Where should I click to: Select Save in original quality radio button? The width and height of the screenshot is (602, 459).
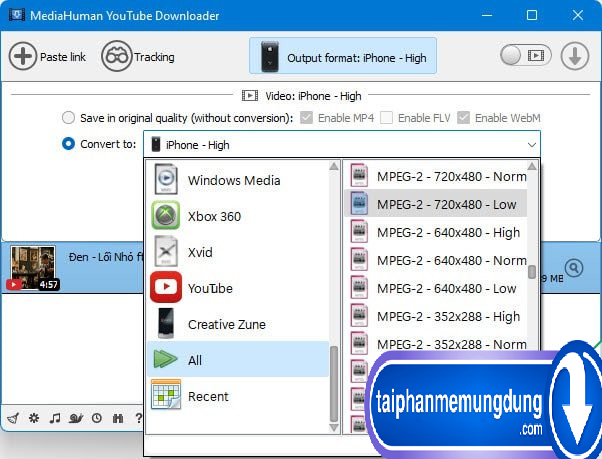click(68, 118)
